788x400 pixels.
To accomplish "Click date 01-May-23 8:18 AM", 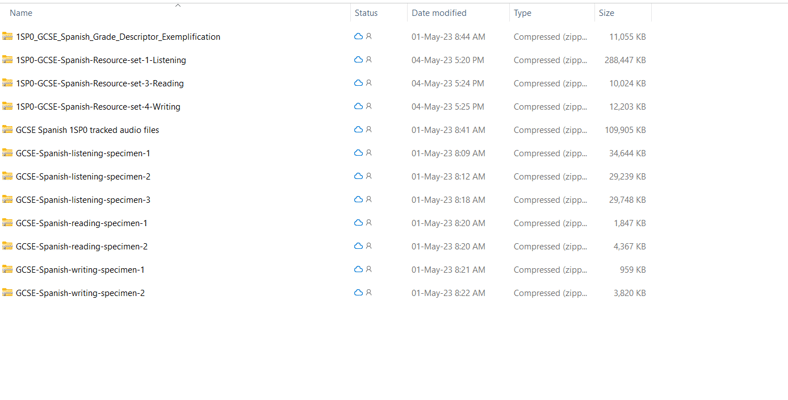I will [448, 199].
